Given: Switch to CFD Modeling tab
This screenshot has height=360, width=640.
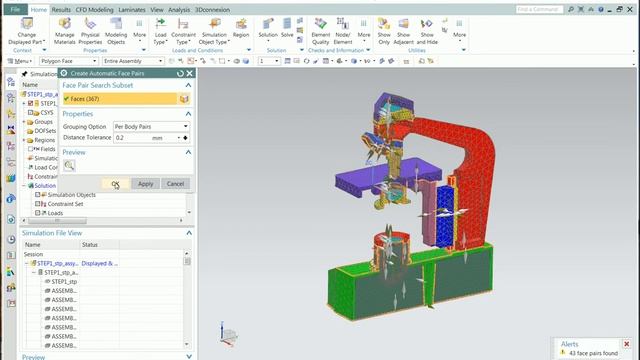Looking at the screenshot, I should click(x=94, y=9).
